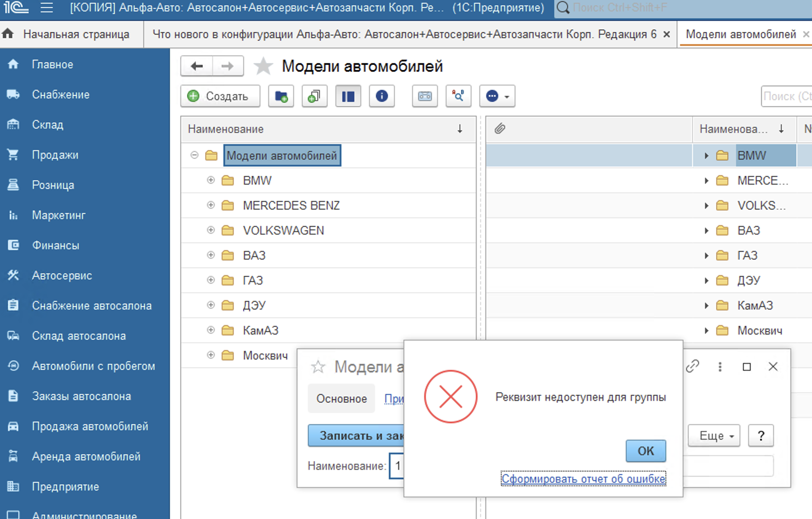Expand Москвич row in right list

tap(706, 331)
